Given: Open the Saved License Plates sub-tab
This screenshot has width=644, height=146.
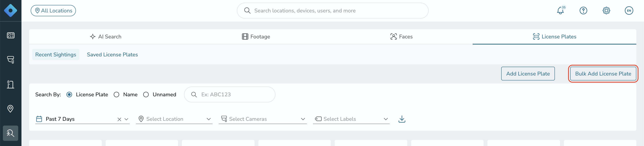Looking at the screenshot, I should 112,55.
